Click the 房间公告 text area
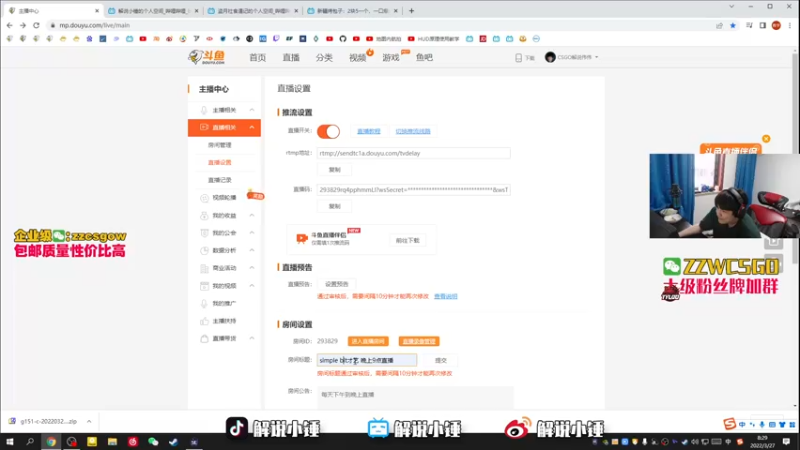This screenshot has width=800, height=450. coord(415,397)
